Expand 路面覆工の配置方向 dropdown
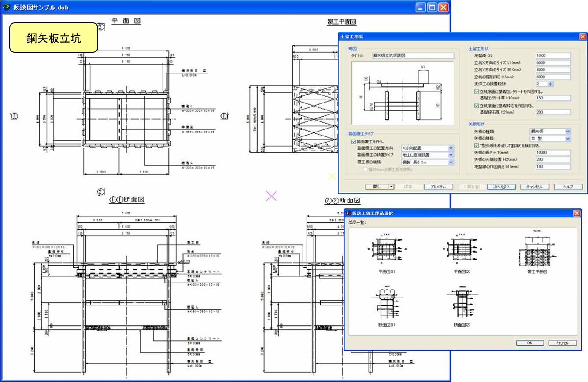This screenshot has height=382, width=588. 450,148
